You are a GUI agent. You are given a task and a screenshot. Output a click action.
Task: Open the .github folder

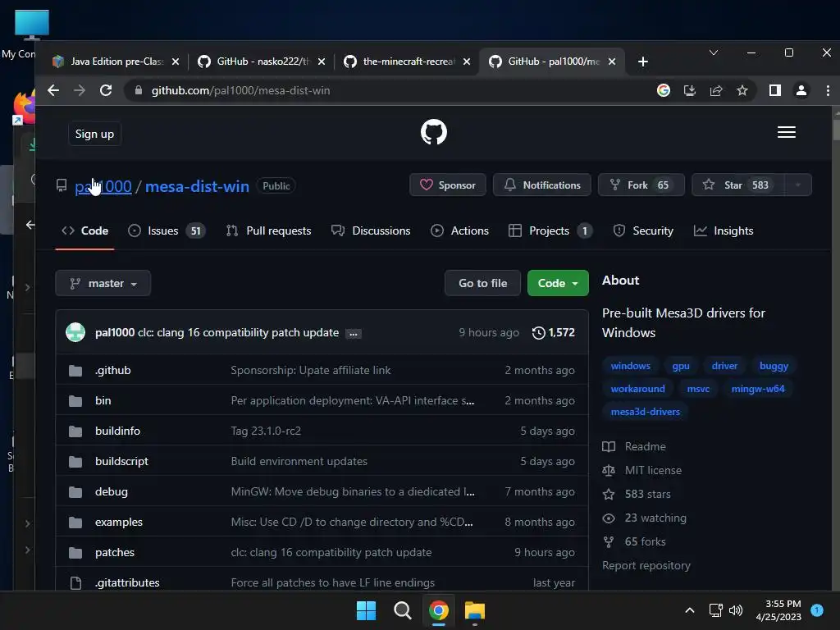pyautogui.click(x=112, y=370)
